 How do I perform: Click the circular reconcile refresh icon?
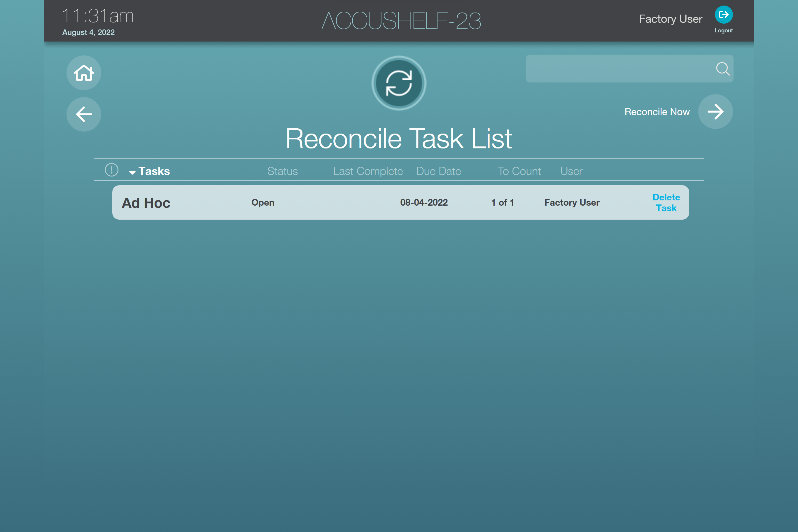pyautogui.click(x=399, y=83)
